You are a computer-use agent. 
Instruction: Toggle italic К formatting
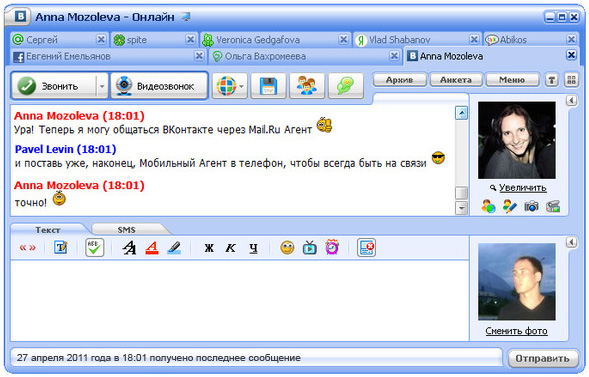(231, 247)
